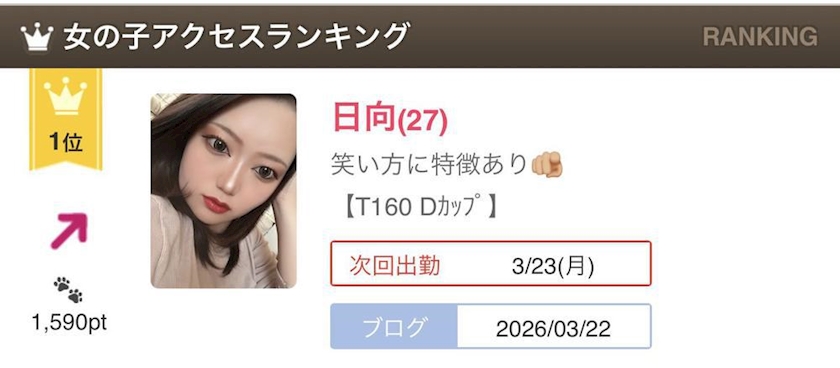
Task: Click the RANKING label in header
Action: pos(760,36)
